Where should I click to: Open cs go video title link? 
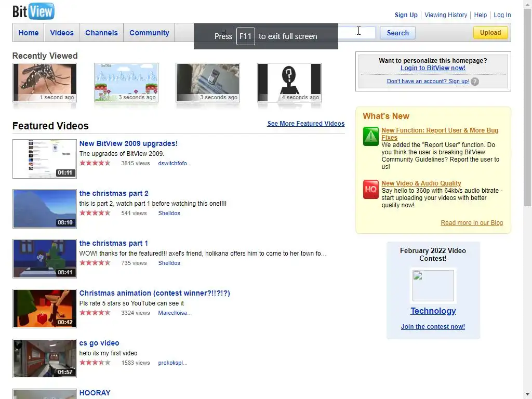99,343
